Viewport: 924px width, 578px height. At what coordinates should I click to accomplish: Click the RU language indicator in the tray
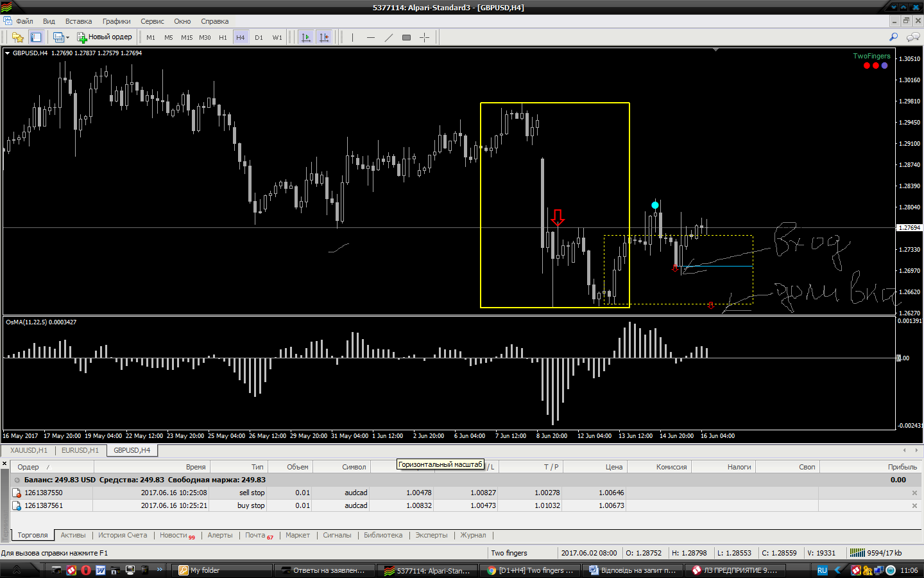tap(822, 570)
